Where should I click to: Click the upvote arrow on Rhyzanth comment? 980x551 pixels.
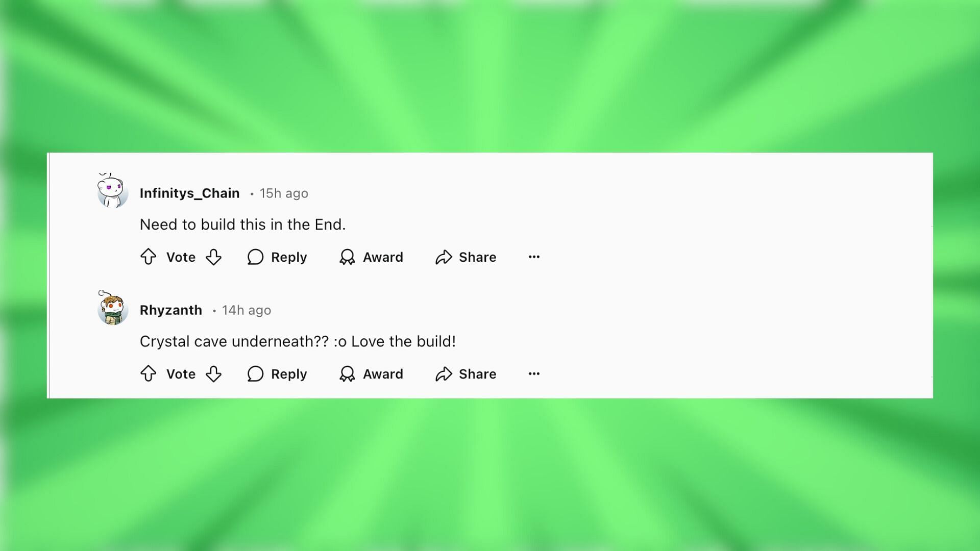(148, 373)
